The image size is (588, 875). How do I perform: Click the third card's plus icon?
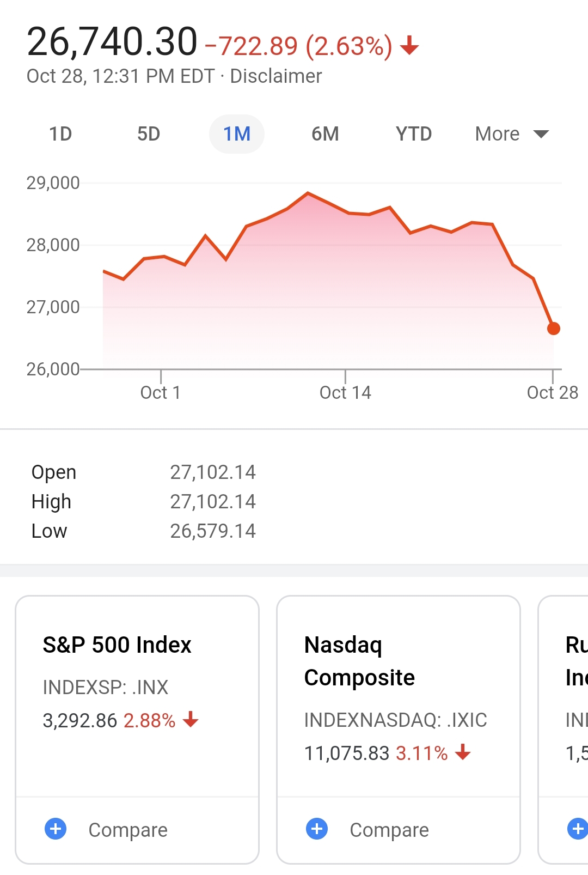[x=578, y=829]
